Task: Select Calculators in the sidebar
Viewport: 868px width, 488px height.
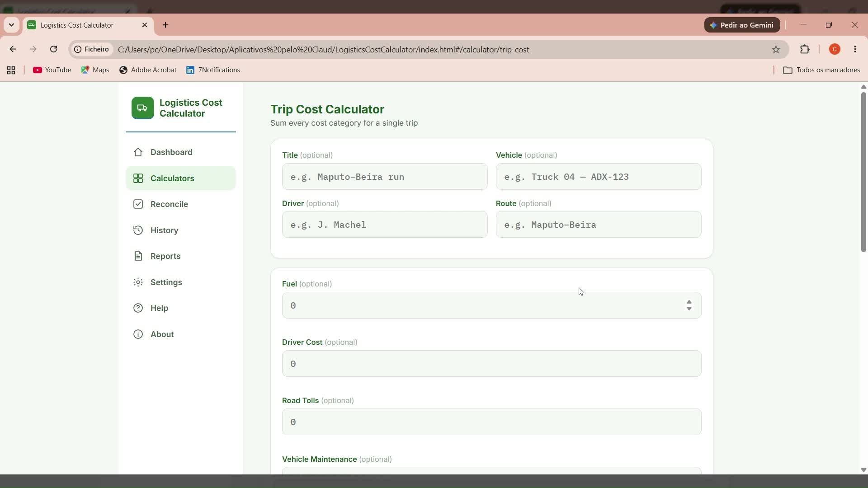Action: [180, 178]
